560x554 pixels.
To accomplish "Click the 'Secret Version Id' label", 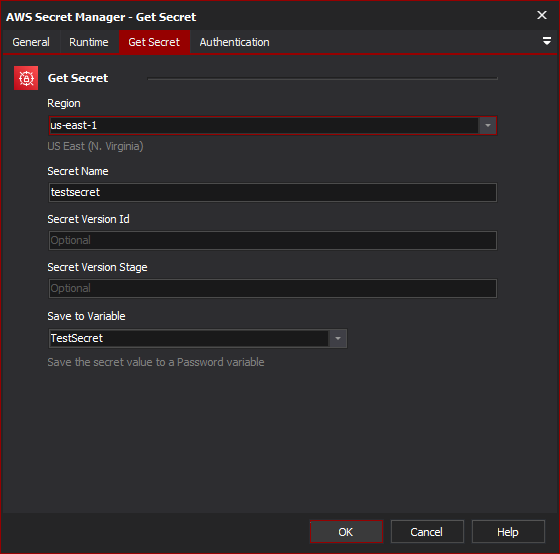I will pyautogui.click(x=88, y=219).
